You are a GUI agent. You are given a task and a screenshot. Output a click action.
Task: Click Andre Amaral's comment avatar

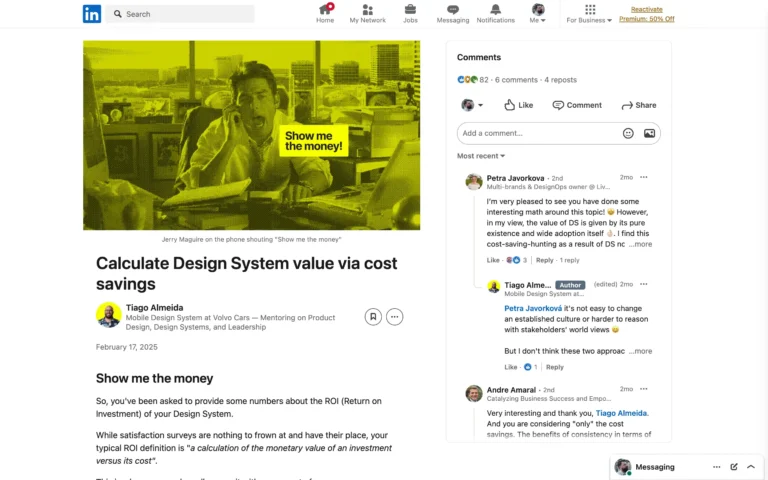tap(474, 393)
